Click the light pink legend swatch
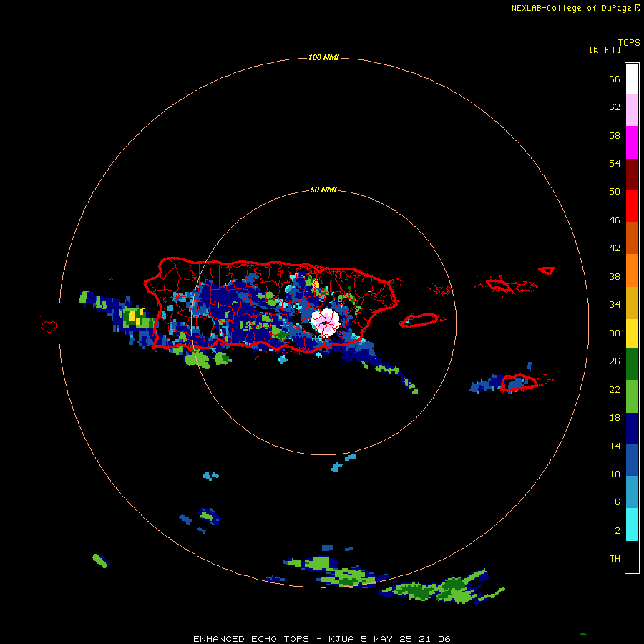This screenshot has height=644, width=644. (x=632, y=110)
